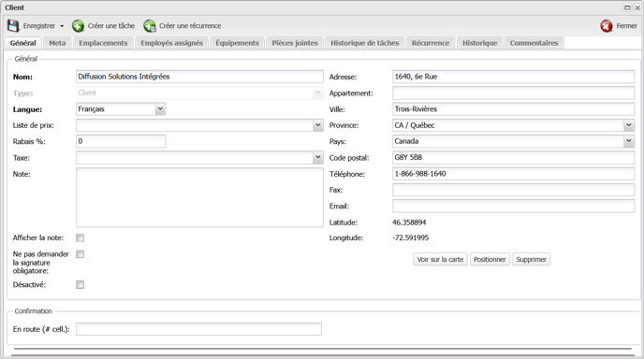Click the Créer une tâche label
The height and width of the screenshot is (359, 644).
[111, 26]
